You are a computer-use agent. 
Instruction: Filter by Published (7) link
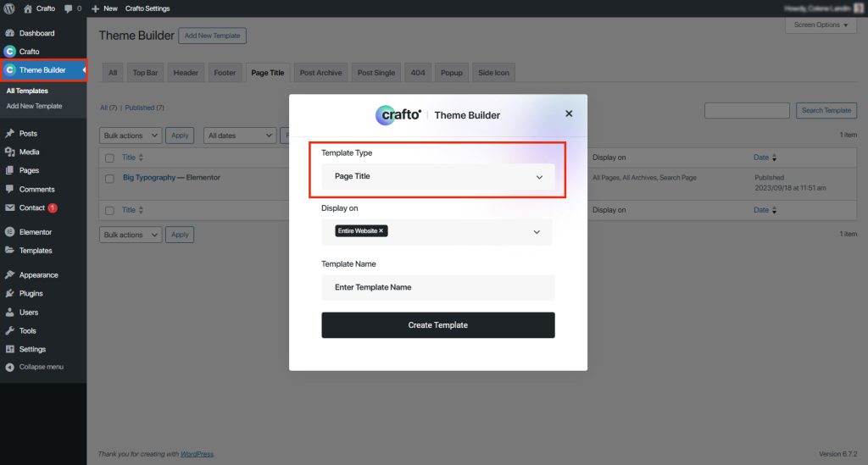pos(144,108)
